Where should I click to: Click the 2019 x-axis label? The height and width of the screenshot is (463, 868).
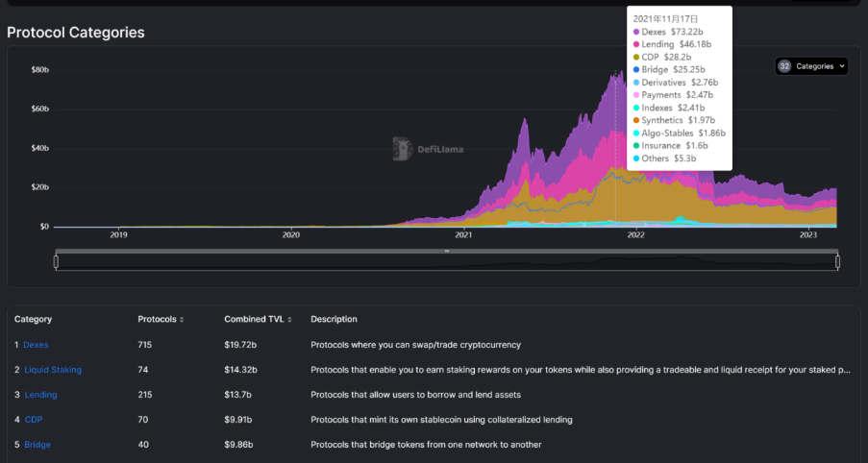coord(118,235)
